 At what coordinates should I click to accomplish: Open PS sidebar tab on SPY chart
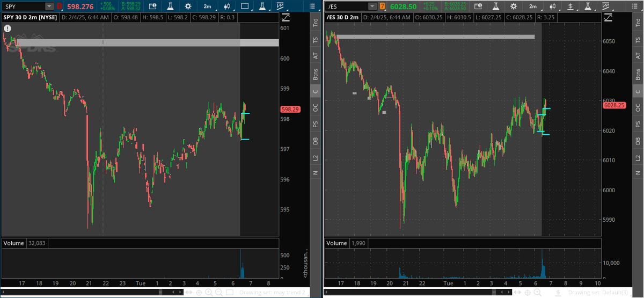tap(316, 124)
